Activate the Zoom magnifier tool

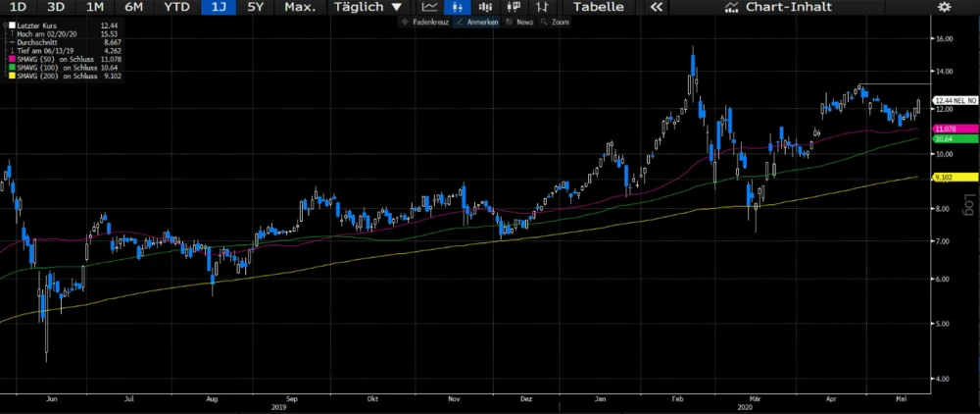pos(554,21)
